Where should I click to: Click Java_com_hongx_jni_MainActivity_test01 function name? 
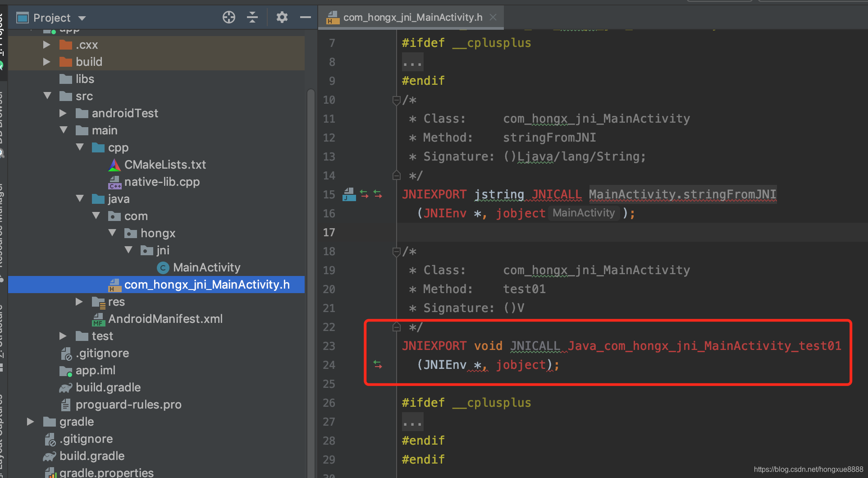click(x=704, y=346)
